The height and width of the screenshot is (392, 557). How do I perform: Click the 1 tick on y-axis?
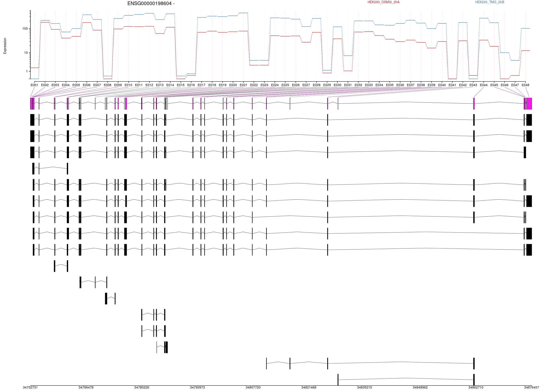click(27, 71)
